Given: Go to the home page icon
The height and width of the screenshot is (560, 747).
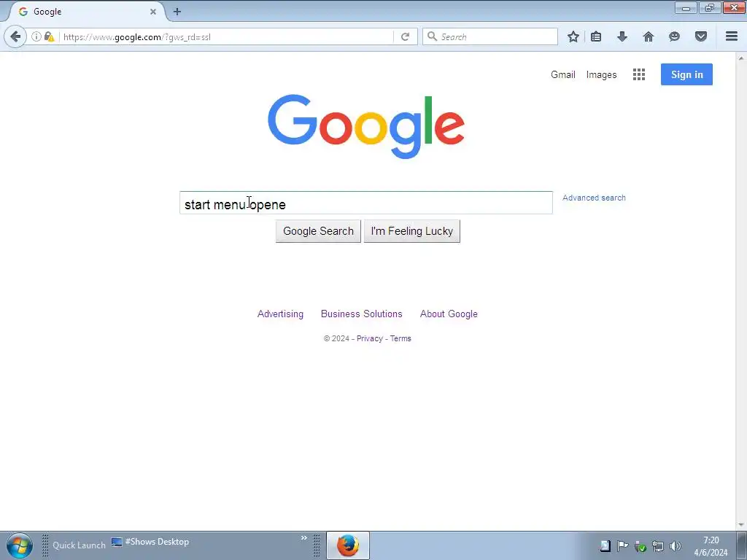Looking at the screenshot, I should (649, 36).
